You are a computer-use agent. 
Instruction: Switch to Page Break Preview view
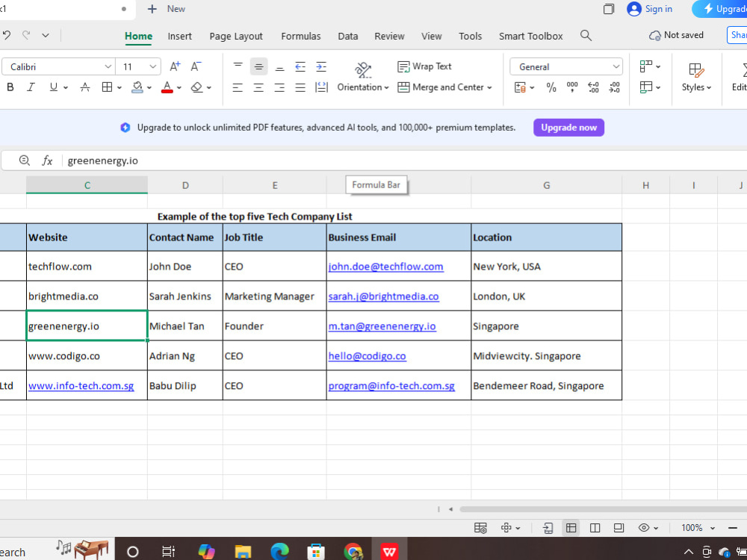595,528
